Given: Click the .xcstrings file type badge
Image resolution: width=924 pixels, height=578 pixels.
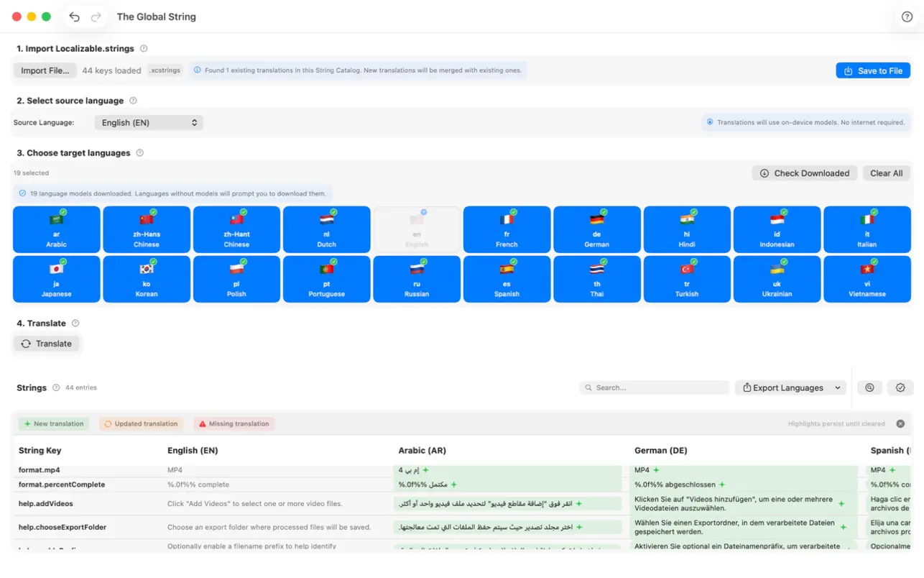Looking at the screenshot, I should (x=165, y=70).
